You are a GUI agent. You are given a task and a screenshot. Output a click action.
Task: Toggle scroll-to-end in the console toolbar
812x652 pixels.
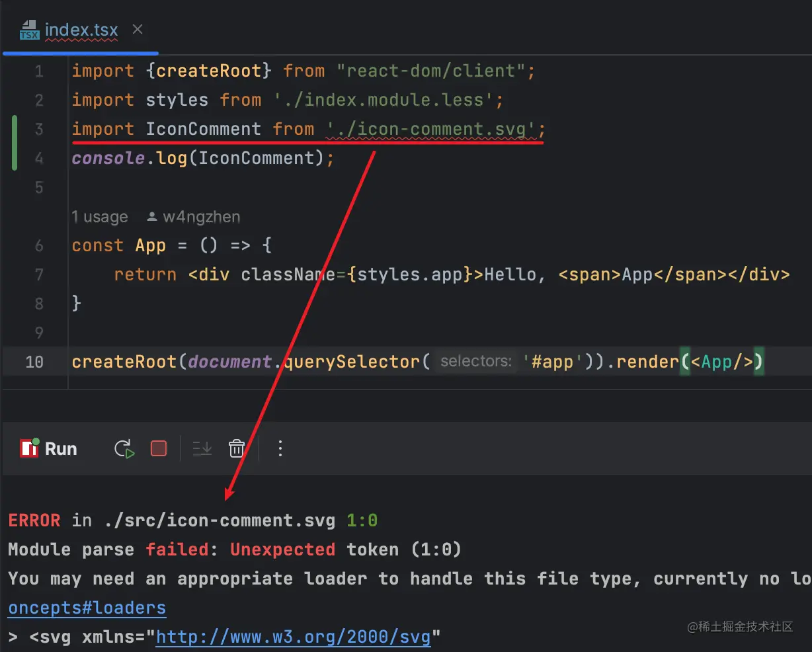tap(202, 448)
